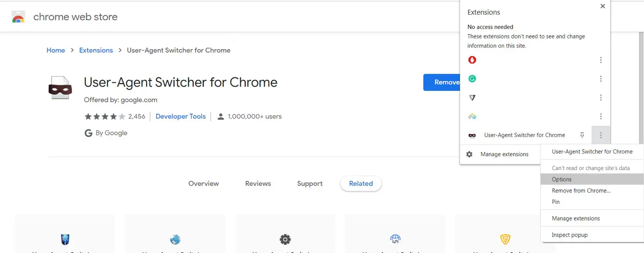Click the By Google publisher text
Image resolution: width=644 pixels, height=253 pixels.
[x=111, y=133]
